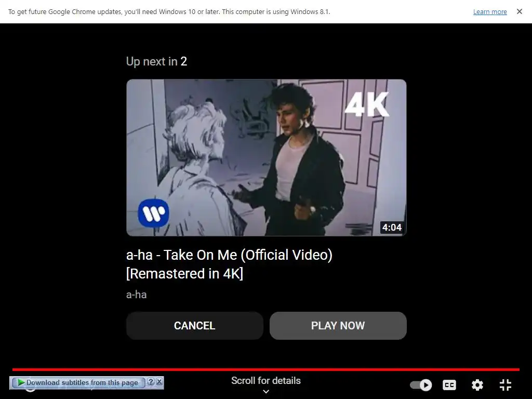
Task: Cancel the up next autoplay
Action: click(x=195, y=326)
